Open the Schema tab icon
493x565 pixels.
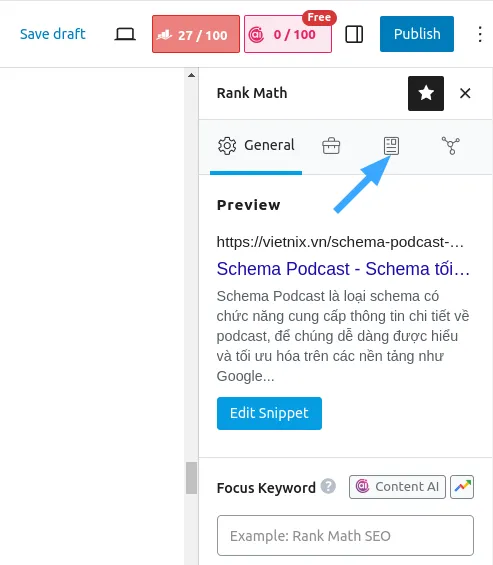pyautogui.click(x=391, y=146)
